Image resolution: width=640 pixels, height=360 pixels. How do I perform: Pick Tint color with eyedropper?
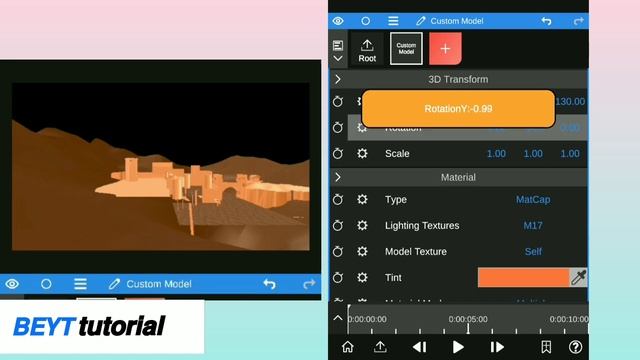coord(578,278)
